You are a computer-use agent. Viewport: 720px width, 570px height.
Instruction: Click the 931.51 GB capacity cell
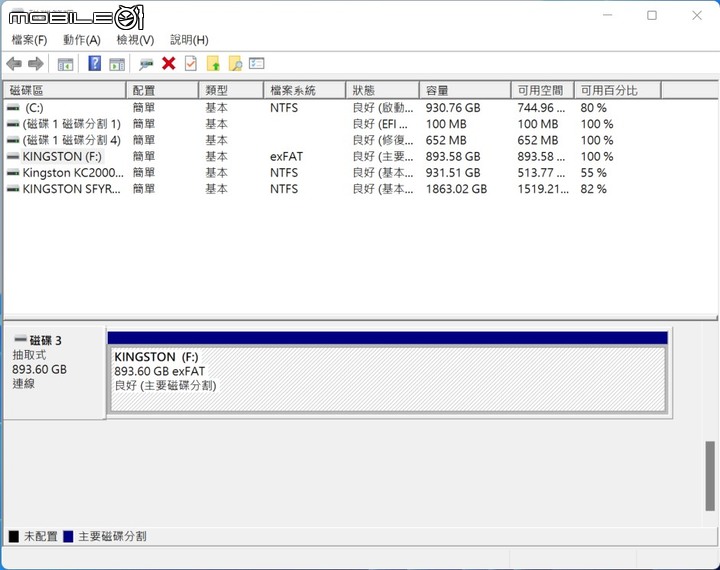pos(453,173)
